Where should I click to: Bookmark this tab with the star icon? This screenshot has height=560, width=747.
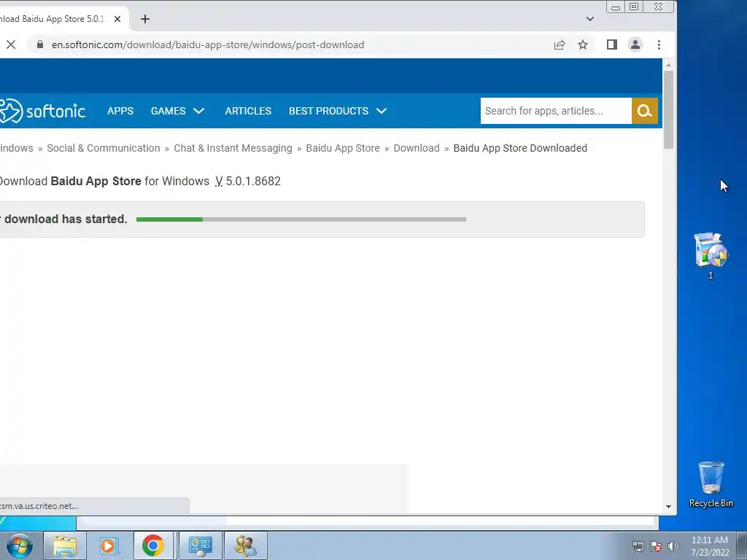pyautogui.click(x=583, y=44)
